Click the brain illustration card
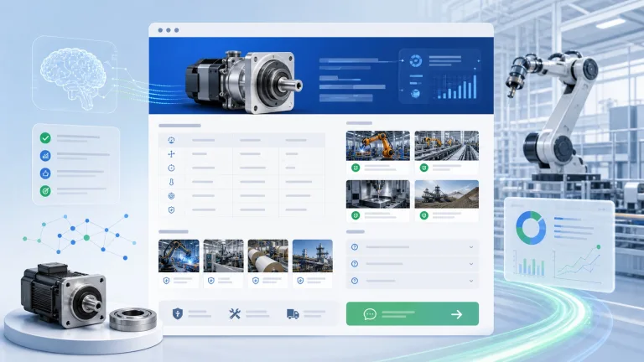The image size is (644, 362). point(75,75)
